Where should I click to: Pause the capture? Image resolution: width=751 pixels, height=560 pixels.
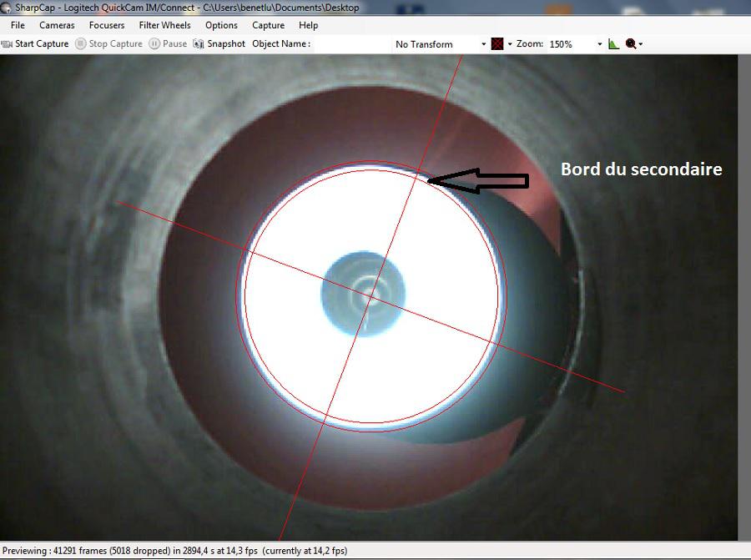(x=168, y=44)
